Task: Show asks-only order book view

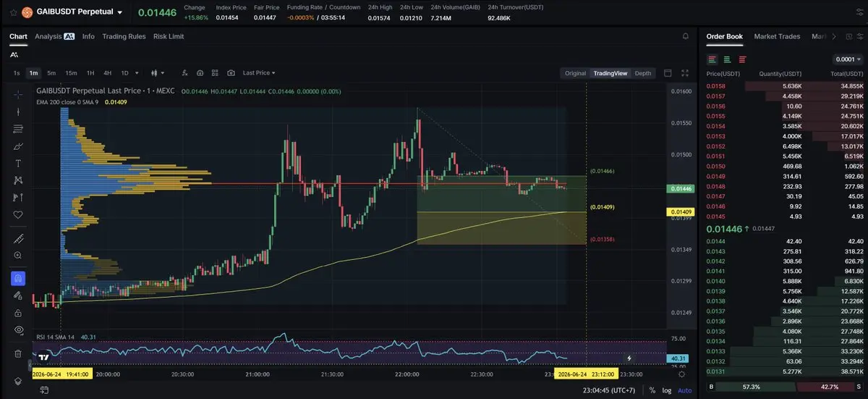Action: [x=742, y=59]
